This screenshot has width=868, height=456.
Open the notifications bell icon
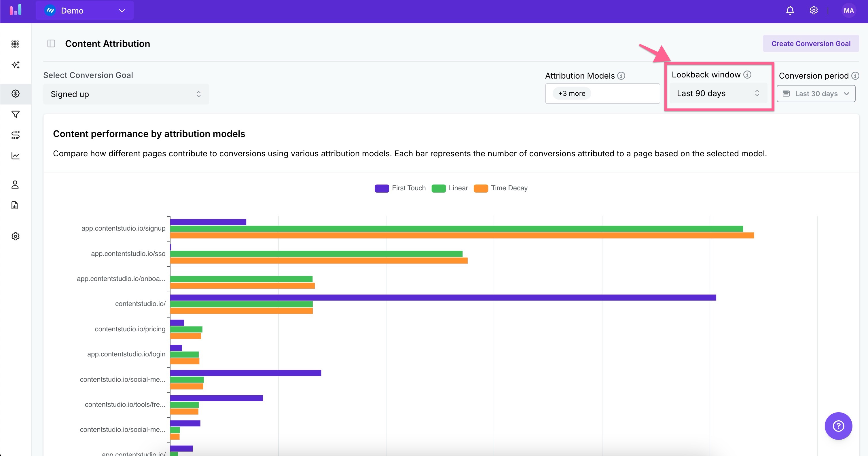(x=790, y=11)
